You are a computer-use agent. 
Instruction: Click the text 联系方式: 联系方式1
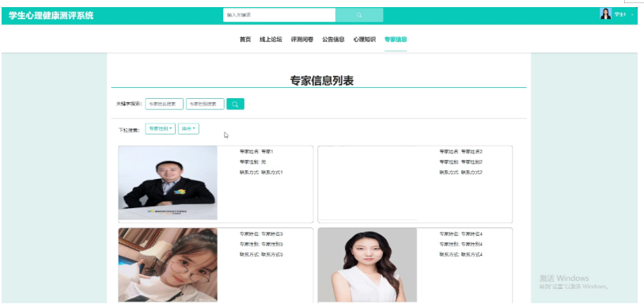[261, 172]
